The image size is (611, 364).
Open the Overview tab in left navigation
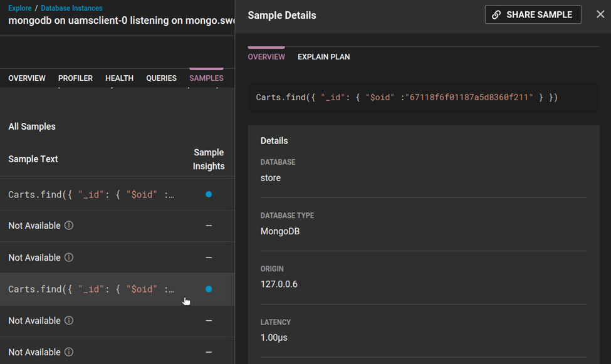pyautogui.click(x=27, y=78)
